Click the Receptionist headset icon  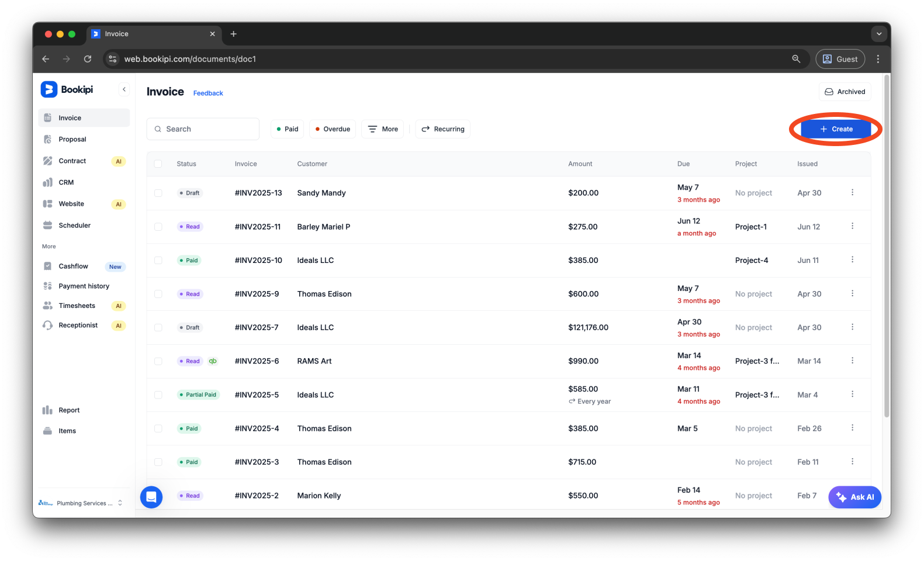48,325
